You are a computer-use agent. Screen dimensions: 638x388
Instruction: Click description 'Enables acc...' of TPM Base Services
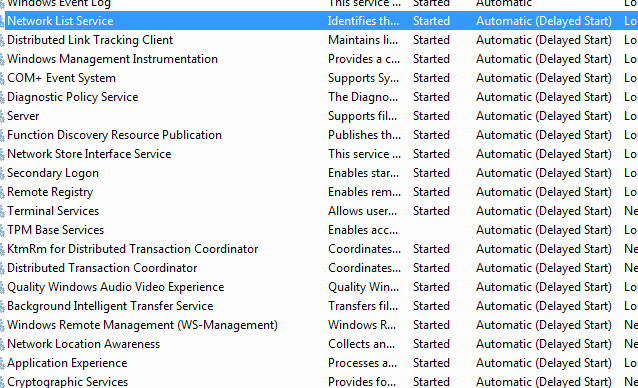(363, 230)
